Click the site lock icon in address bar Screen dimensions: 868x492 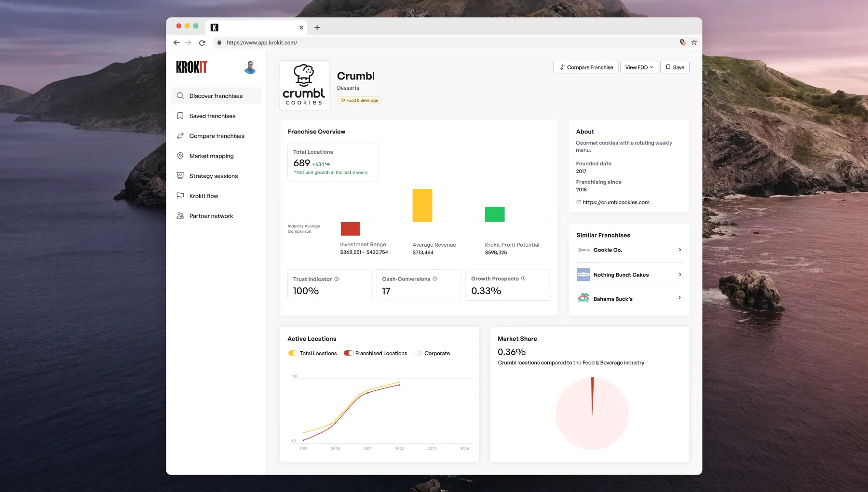point(219,42)
